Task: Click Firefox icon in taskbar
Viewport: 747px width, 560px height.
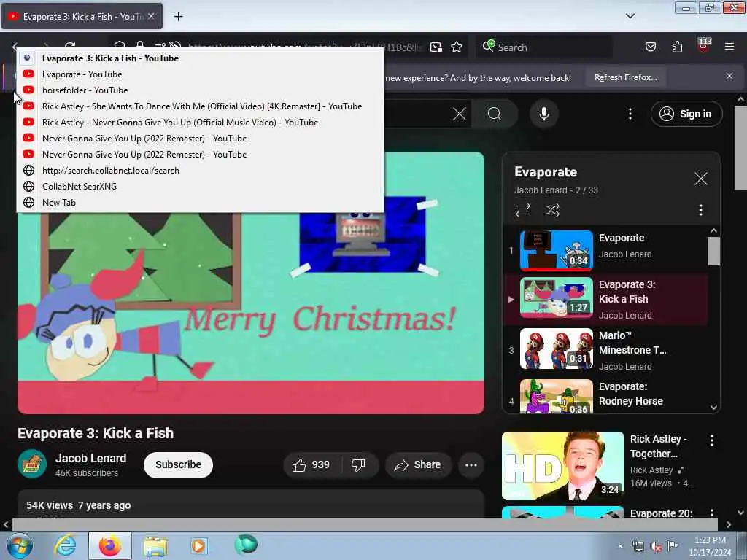Action: click(110, 545)
